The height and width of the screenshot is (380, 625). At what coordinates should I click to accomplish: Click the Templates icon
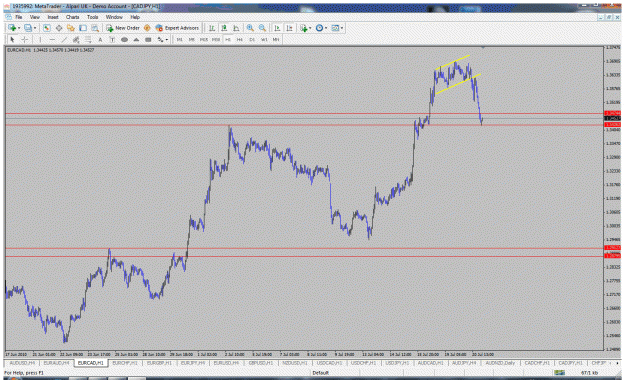point(335,28)
